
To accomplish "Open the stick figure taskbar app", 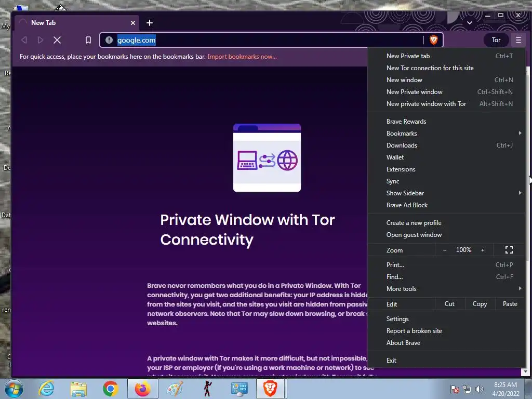I will [x=207, y=389].
